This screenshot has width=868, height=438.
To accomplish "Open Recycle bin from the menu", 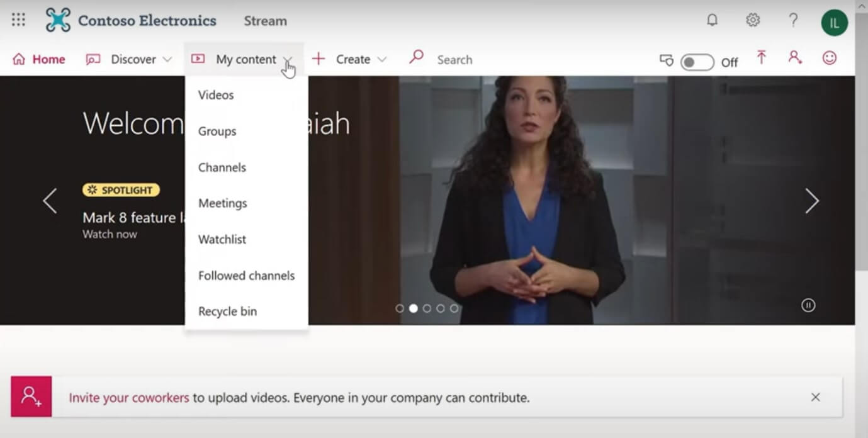I will [227, 312].
